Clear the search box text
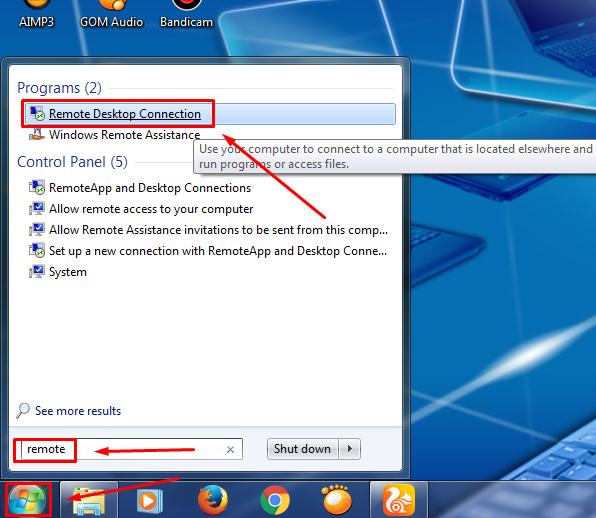This screenshot has height=518, width=596. click(230, 450)
